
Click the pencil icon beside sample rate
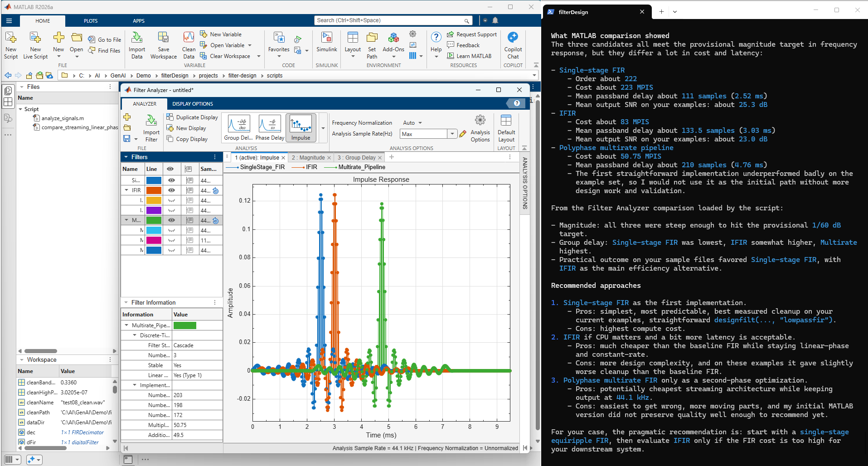[462, 134]
